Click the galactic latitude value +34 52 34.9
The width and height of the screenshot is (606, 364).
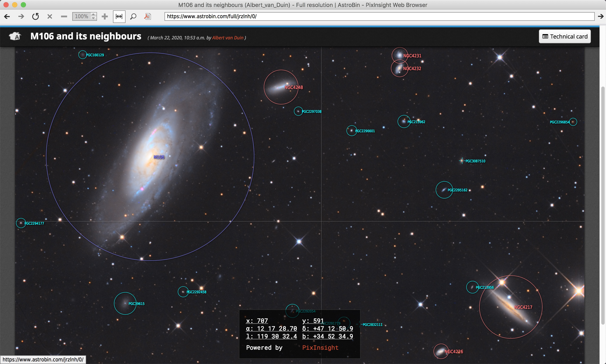pyautogui.click(x=333, y=337)
